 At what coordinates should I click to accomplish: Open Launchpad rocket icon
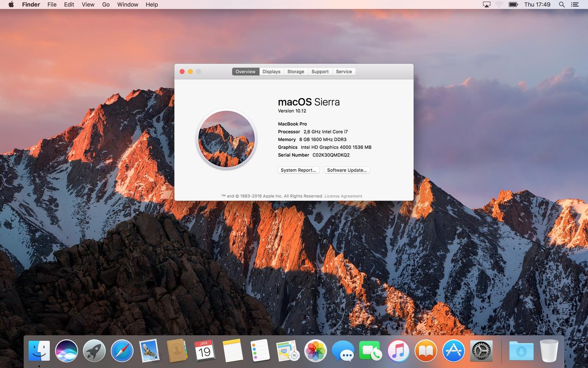pyautogui.click(x=94, y=351)
